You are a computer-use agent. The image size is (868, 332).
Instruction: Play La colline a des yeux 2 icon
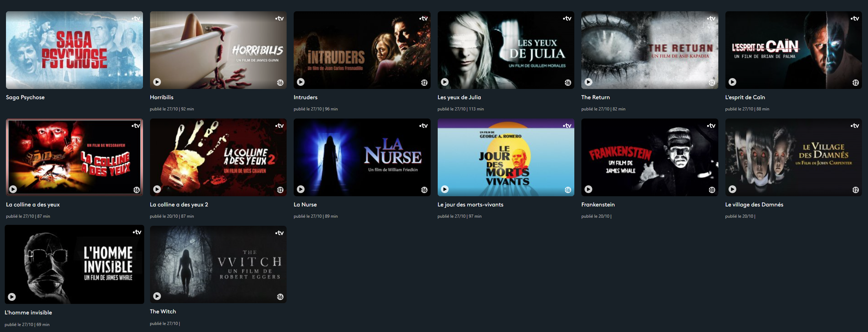(157, 189)
